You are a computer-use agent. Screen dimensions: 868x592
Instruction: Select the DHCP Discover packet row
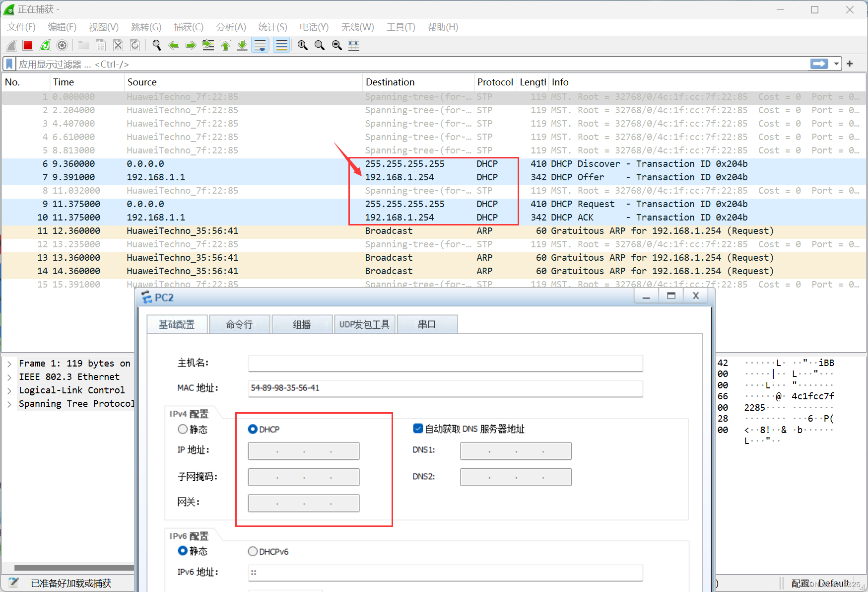coord(434,164)
